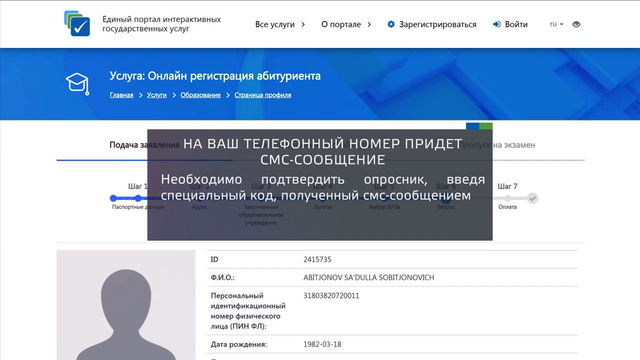Click the heading Услуга: Онлайн регистрация абитуриента
This screenshot has height=360, width=640.
coord(215,76)
